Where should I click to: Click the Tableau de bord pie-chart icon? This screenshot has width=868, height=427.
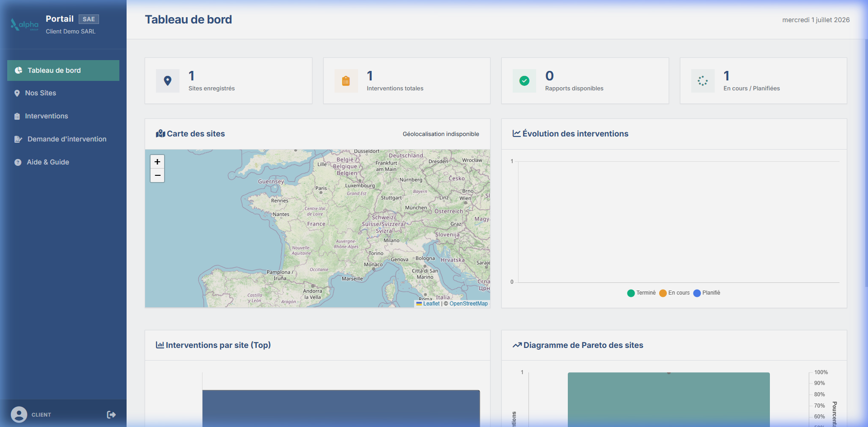[x=19, y=70]
